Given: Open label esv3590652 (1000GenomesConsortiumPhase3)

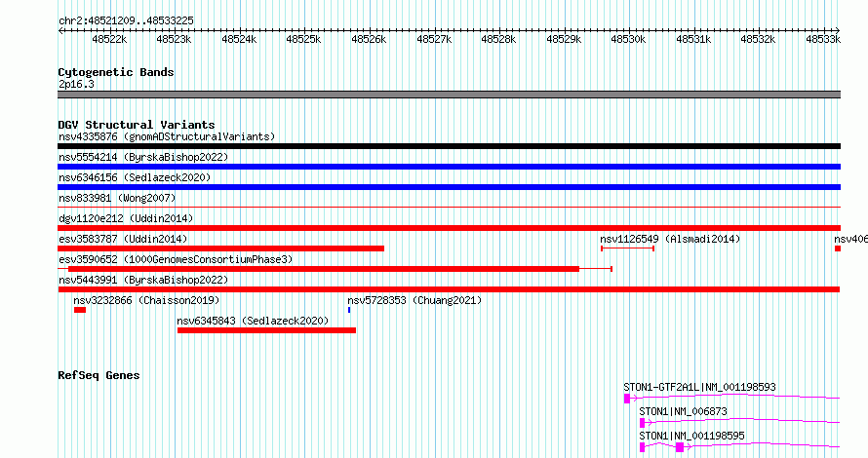Looking at the screenshot, I should tap(176, 259).
